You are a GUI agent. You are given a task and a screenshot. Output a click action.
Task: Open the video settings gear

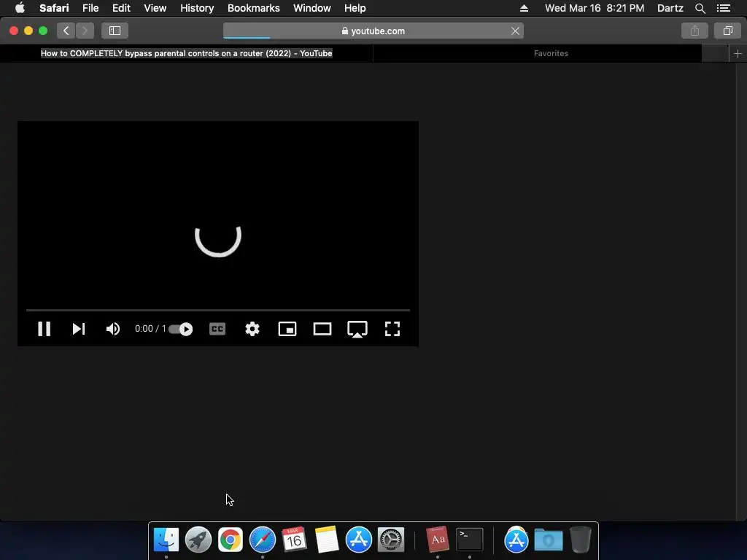point(252,329)
